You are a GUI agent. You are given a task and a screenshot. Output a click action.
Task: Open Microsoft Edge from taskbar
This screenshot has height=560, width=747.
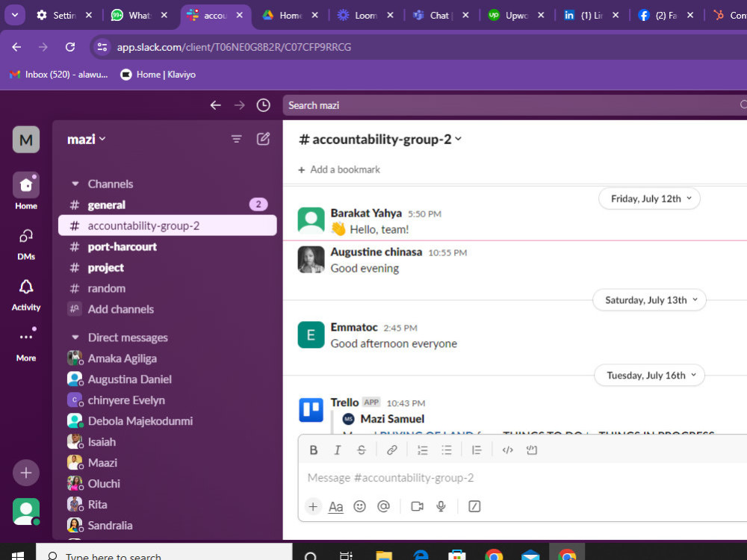coord(421,556)
